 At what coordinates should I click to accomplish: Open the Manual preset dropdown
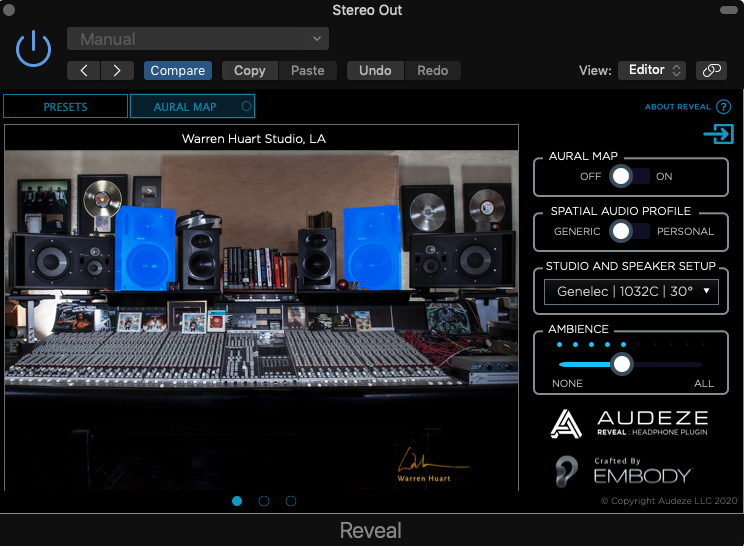[198, 39]
